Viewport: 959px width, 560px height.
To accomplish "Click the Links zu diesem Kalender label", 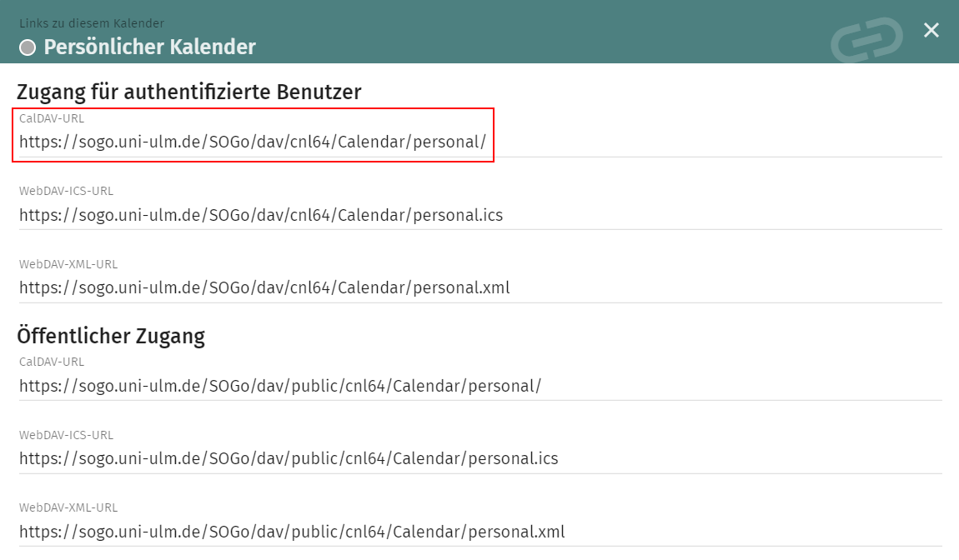I will point(91,23).
